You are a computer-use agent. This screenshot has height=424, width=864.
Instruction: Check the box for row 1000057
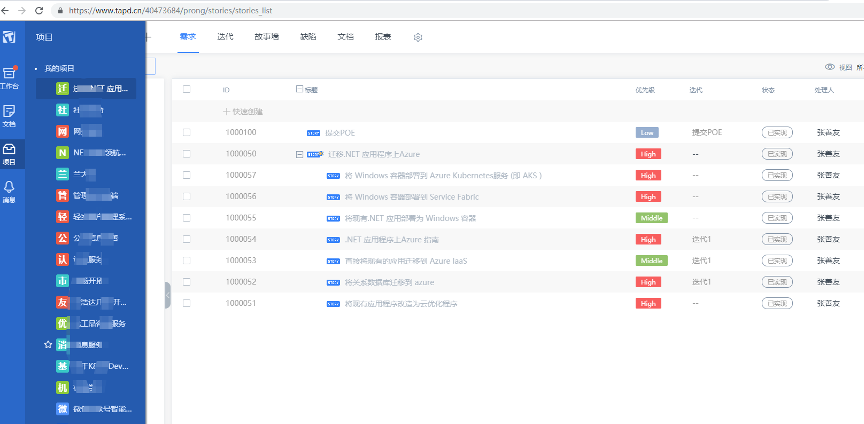186,175
